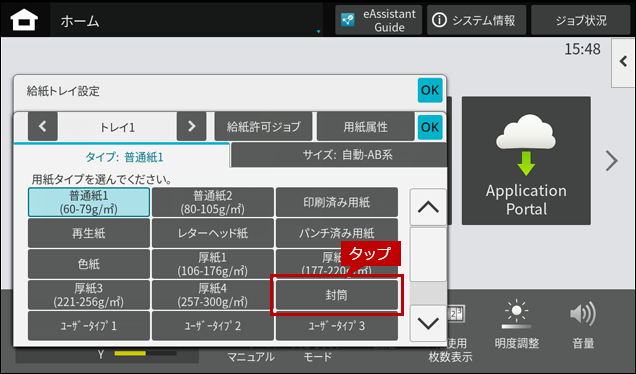This screenshot has width=636, height=374.
Task: Select レターヘッド紙 paper type
Action: tap(213, 233)
